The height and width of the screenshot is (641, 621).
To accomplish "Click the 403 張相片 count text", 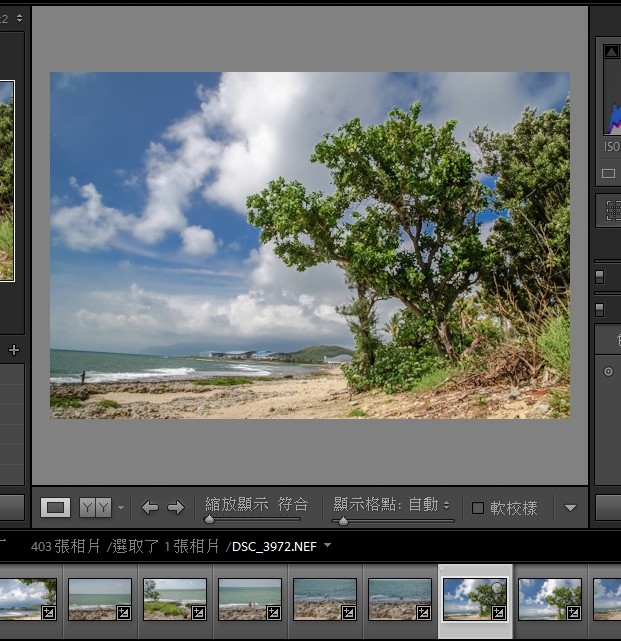I will 65,547.
